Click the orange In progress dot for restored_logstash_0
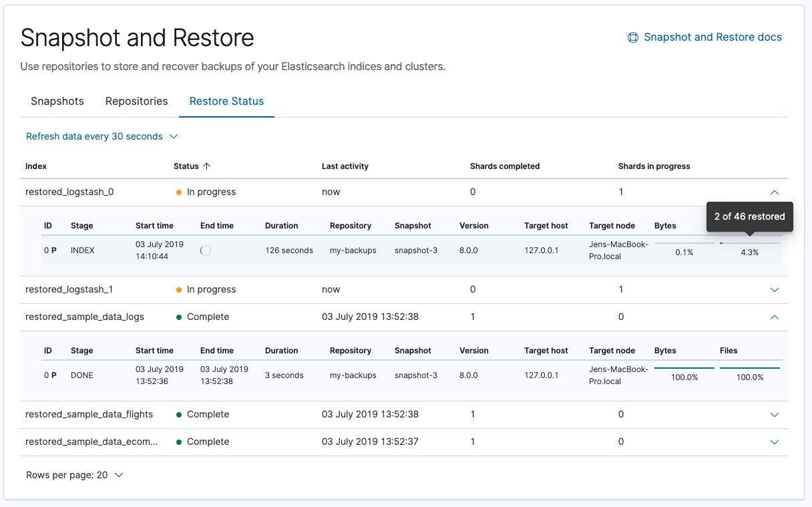812x507 pixels. [179, 192]
